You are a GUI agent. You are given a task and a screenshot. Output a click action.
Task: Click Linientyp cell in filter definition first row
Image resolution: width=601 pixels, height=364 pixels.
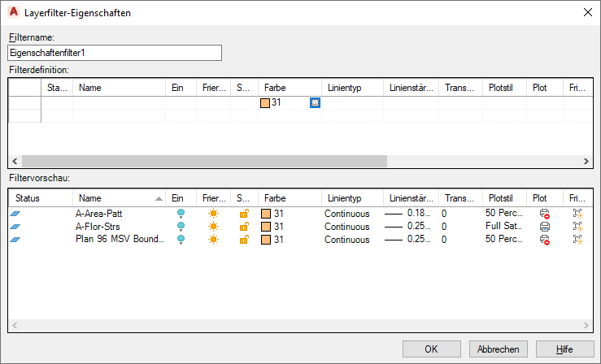point(352,103)
